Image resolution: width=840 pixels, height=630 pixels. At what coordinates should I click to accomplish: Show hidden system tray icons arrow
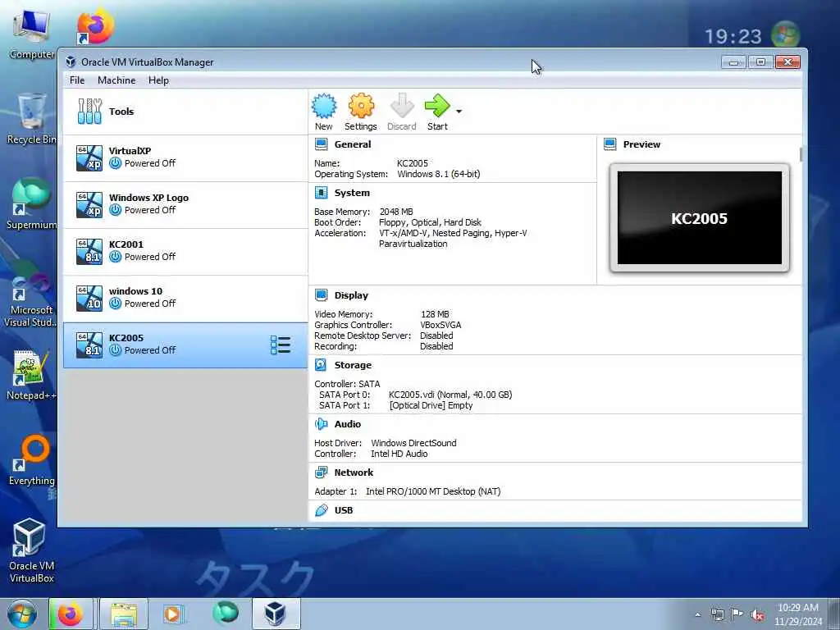point(697,614)
